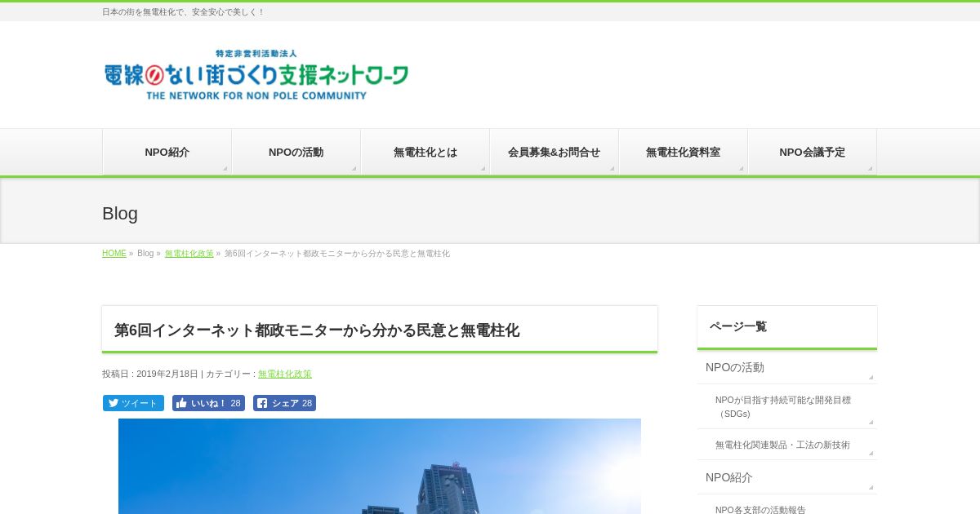Open the NPO会議予定 menu
The height and width of the screenshot is (514, 980).
coord(813,152)
